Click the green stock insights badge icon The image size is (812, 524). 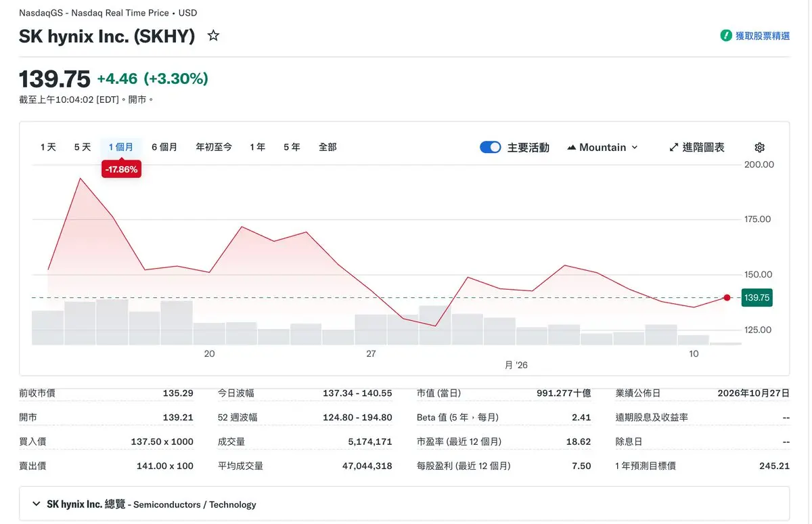pos(726,36)
